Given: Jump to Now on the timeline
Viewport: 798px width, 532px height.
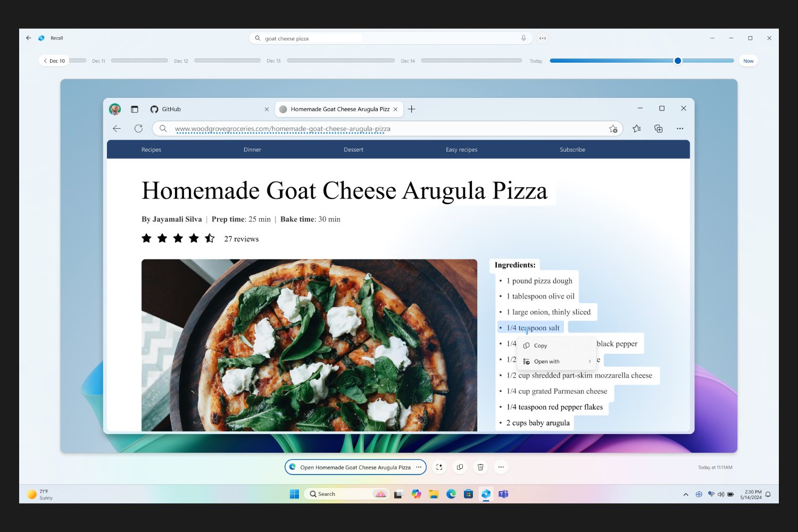Looking at the screenshot, I should (x=748, y=61).
